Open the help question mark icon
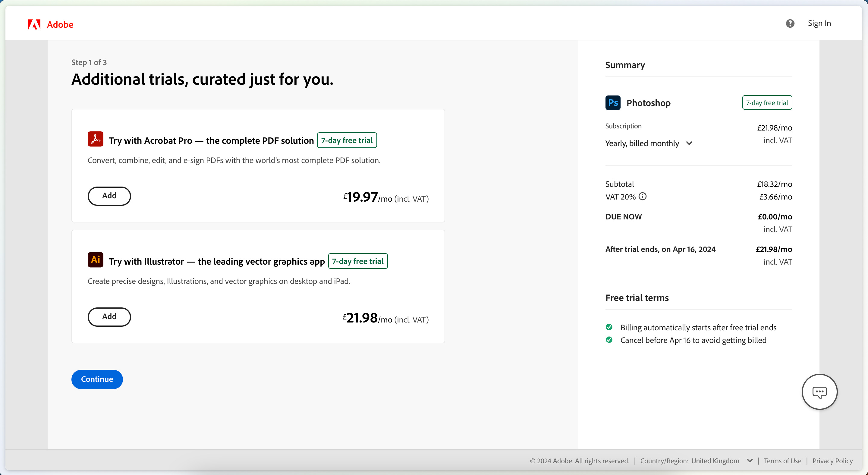The image size is (868, 475). pyautogui.click(x=790, y=23)
